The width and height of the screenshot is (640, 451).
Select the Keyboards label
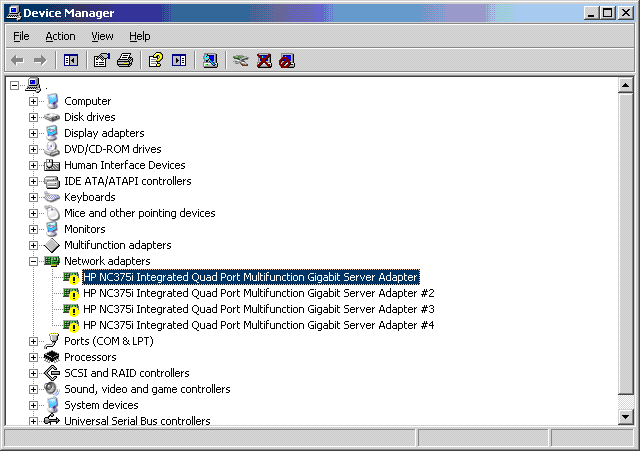90,198
